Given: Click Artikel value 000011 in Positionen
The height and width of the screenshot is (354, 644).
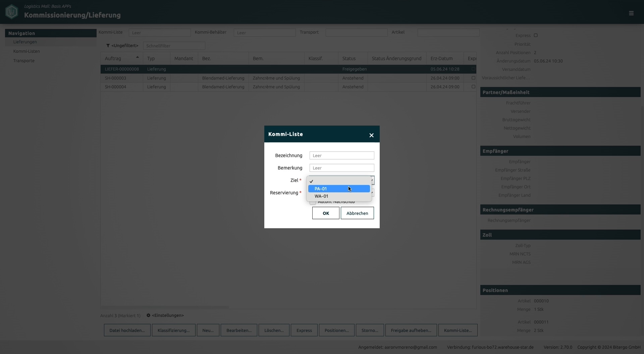Looking at the screenshot, I should [x=541, y=322].
